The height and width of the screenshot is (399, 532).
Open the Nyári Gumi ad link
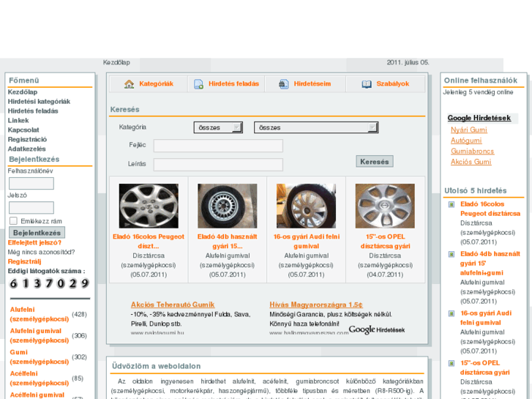468,130
